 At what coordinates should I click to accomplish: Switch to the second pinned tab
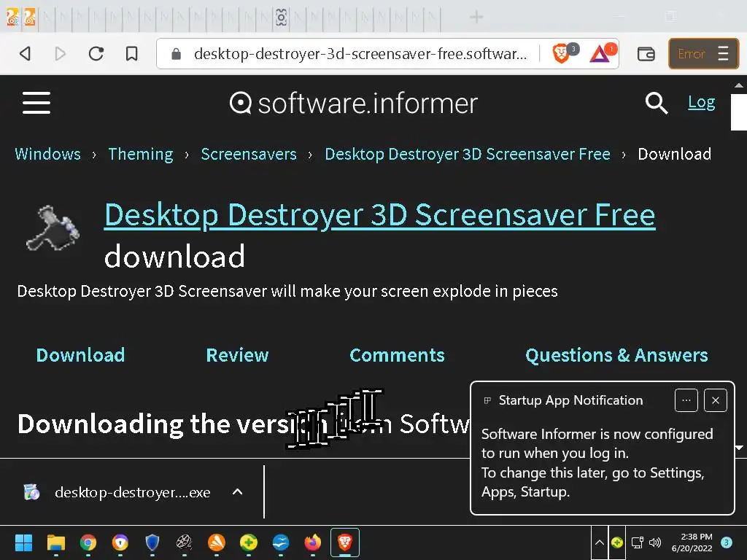(29, 17)
